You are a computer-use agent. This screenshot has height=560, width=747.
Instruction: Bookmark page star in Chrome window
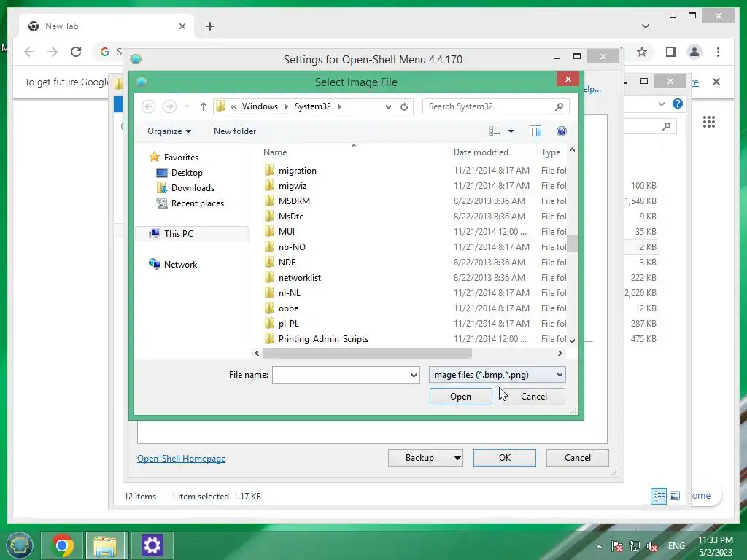coord(642,52)
